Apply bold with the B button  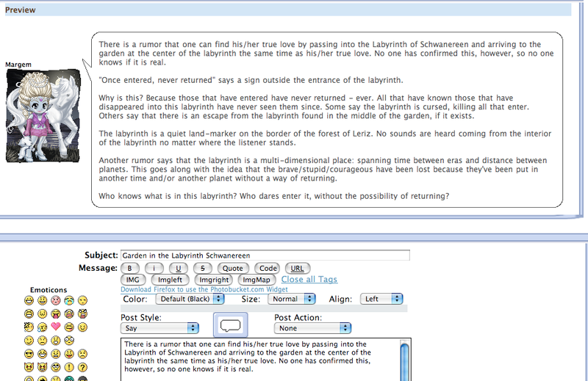[x=130, y=268]
